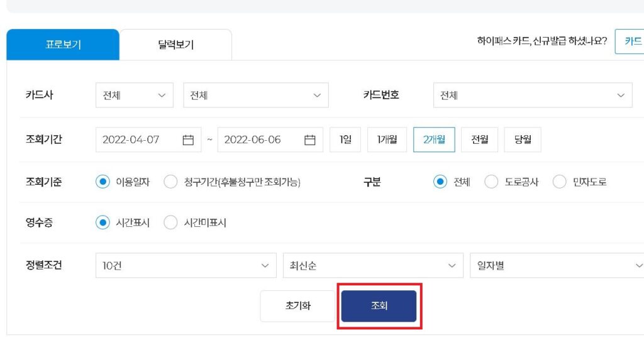The width and height of the screenshot is (644, 345).
Task: Select 이용일자 radio button
Action: 103,182
